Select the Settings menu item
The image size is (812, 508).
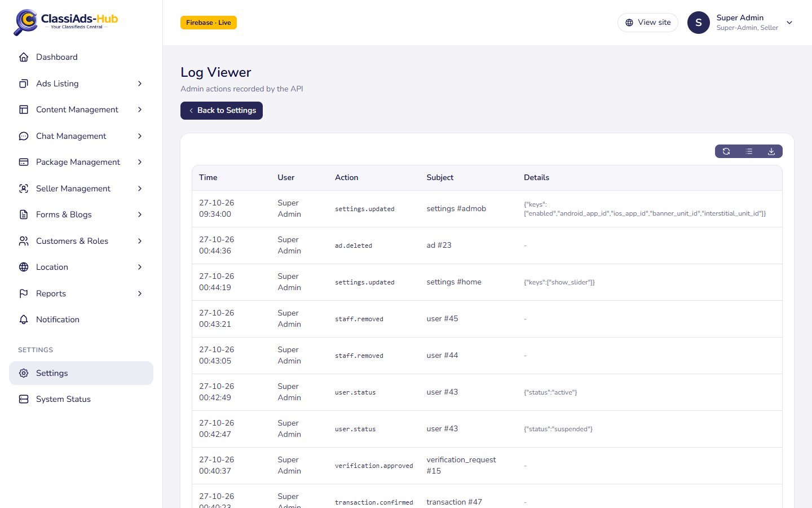point(81,373)
